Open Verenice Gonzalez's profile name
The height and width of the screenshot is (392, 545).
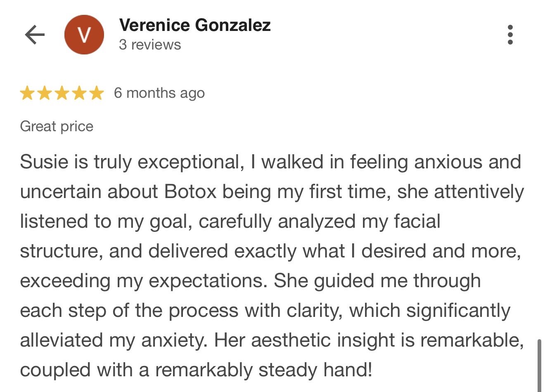(195, 25)
